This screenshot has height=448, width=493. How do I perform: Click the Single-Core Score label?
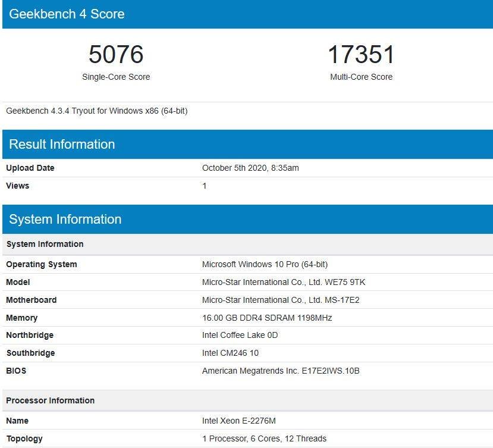pos(116,77)
